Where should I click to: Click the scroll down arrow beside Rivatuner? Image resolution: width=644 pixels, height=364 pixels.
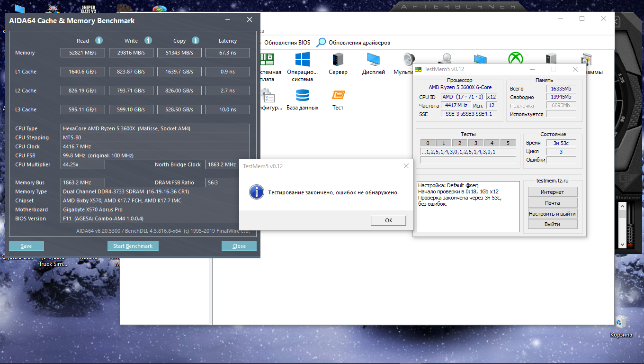pos(623,245)
